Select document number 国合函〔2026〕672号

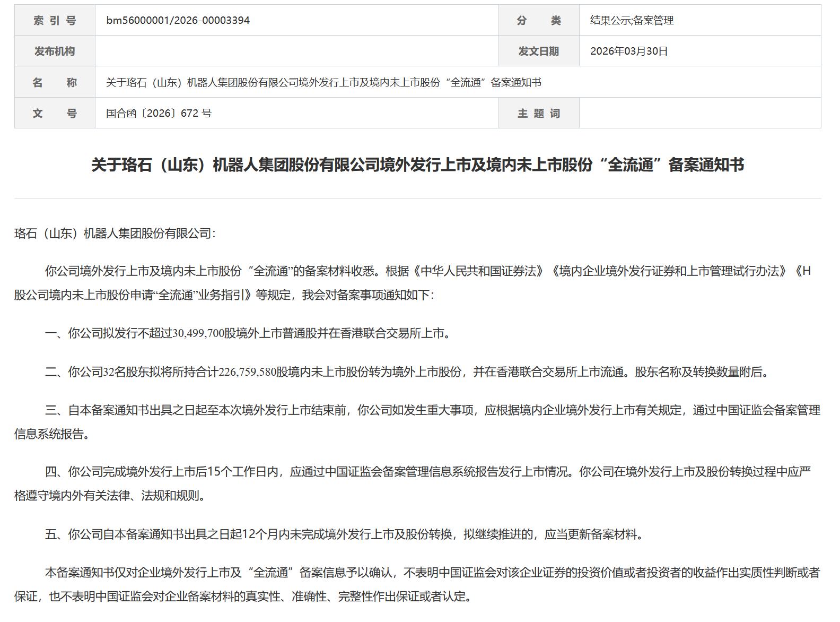(159, 113)
